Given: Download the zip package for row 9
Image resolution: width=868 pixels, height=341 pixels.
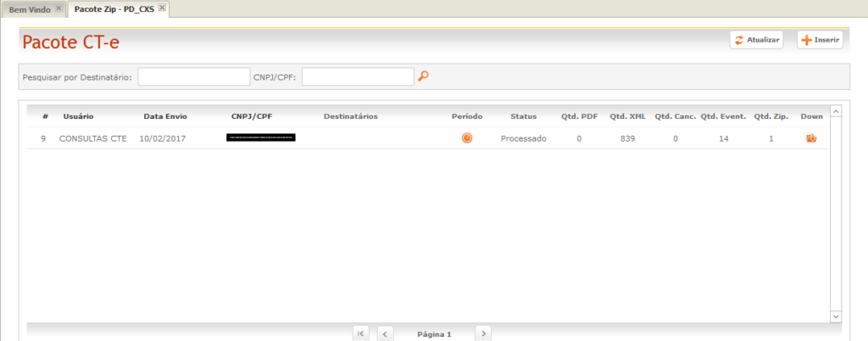Looking at the screenshot, I should 811,138.
